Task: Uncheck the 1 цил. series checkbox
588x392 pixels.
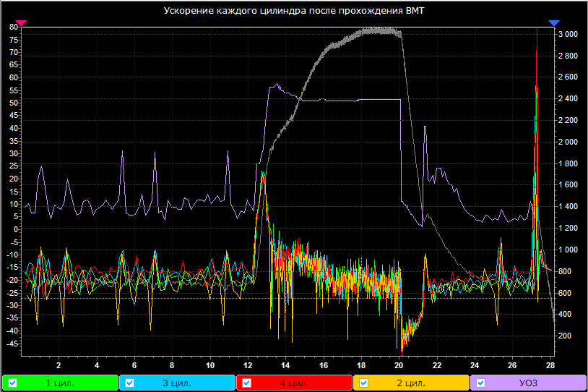Action: (12, 383)
